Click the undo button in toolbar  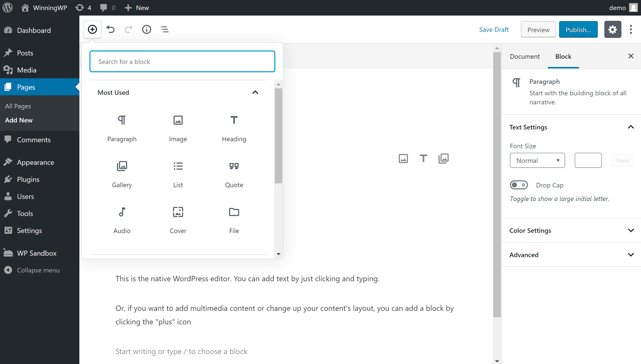point(111,29)
